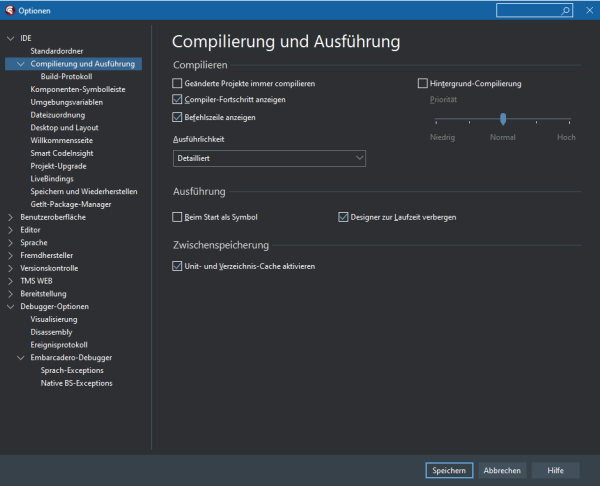Select 'Desktop und Layout' item
Viewport: 600px width, 486px height.
(x=64, y=127)
